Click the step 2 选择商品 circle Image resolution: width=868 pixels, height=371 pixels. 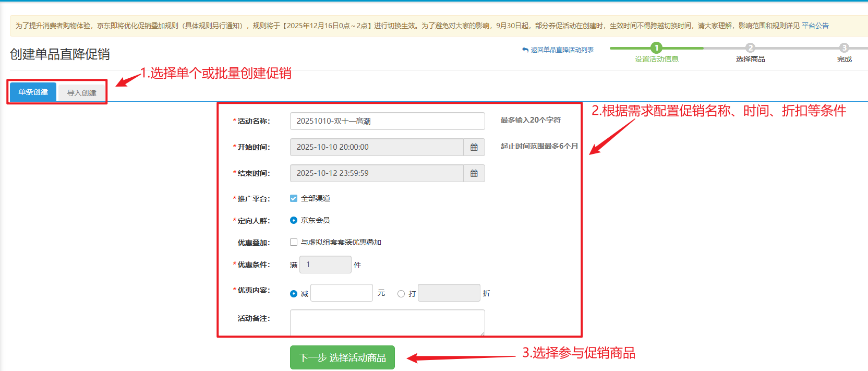[x=750, y=48]
